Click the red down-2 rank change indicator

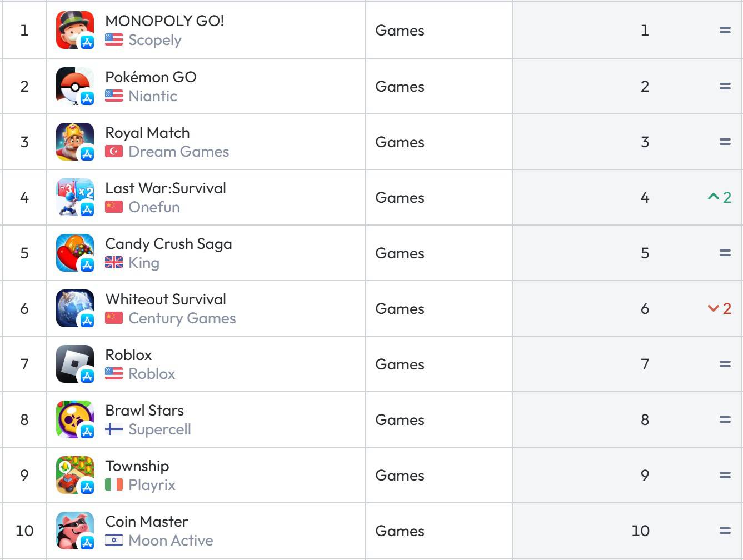tap(719, 308)
